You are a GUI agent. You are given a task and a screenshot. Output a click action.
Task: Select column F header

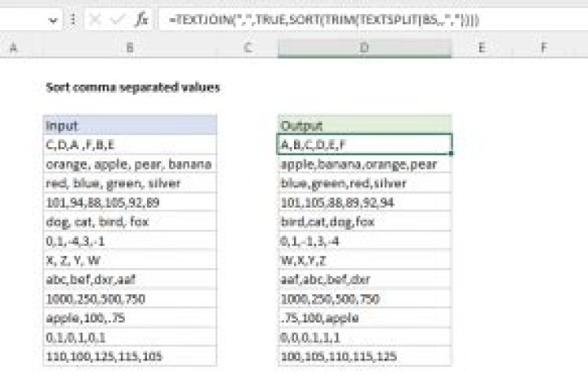point(544,49)
